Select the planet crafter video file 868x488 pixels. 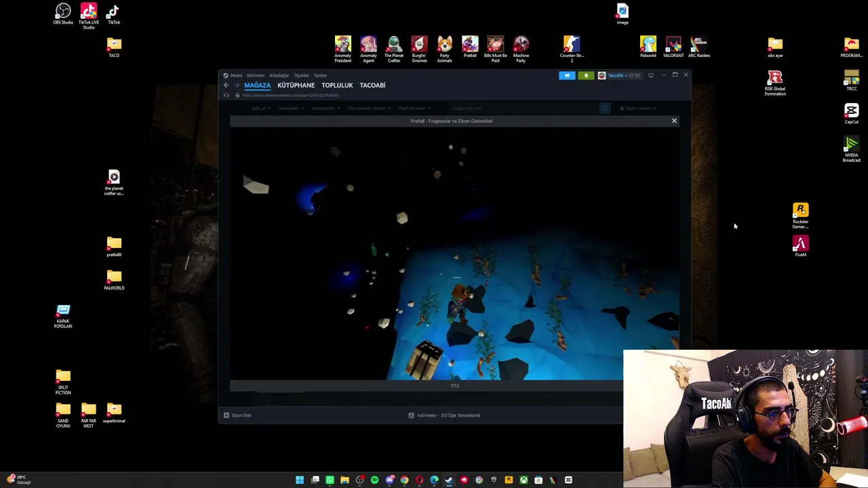pyautogui.click(x=114, y=183)
